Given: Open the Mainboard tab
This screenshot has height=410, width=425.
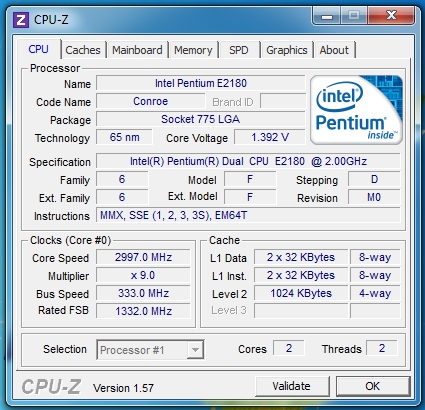Looking at the screenshot, I should [x=137, y=50].
